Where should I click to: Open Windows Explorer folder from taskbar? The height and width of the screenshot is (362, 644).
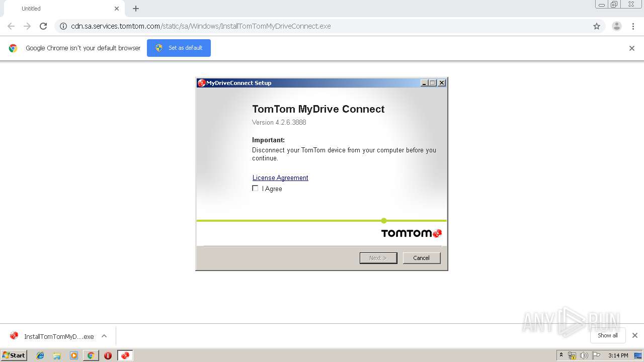click(57, 355)
